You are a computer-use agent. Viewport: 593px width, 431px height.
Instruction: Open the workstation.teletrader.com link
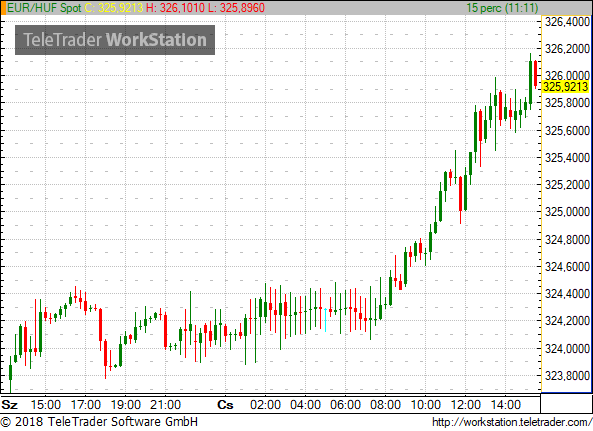512,422
